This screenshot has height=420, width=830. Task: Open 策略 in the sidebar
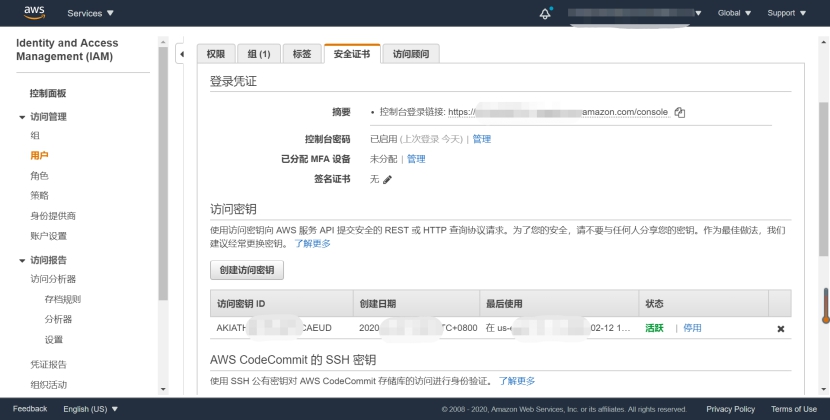point(40,196)
